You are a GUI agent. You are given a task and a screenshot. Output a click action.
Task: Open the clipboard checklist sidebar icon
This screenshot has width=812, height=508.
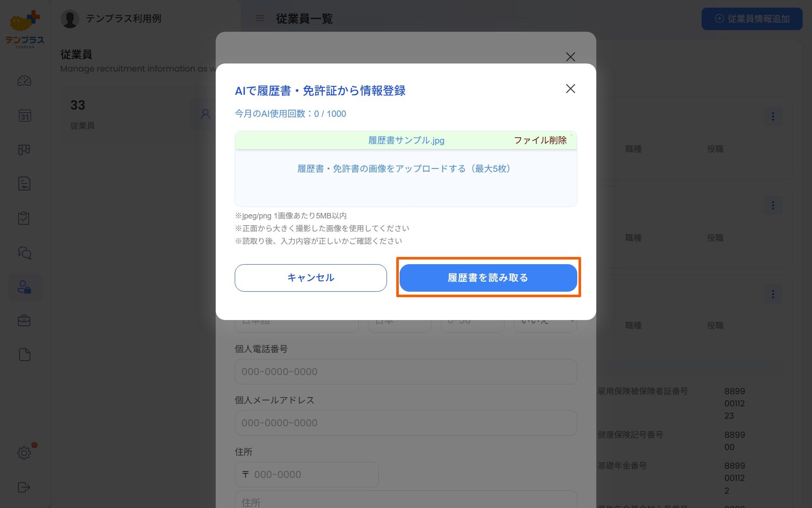[x=24, y=218]
